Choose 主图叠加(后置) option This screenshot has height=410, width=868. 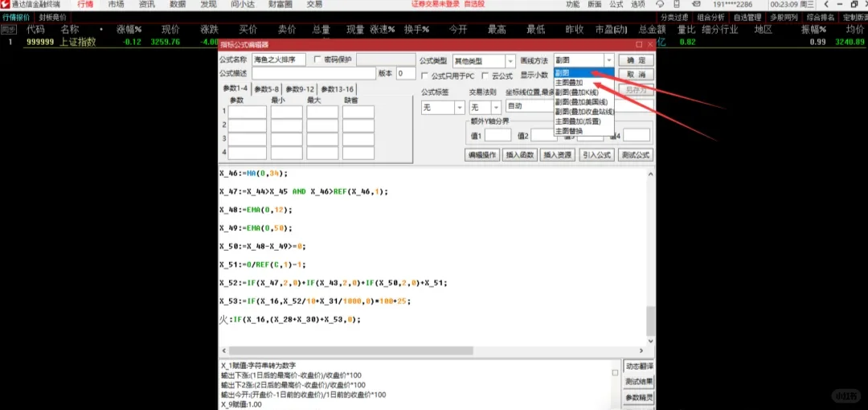click(x=583, y=121)
